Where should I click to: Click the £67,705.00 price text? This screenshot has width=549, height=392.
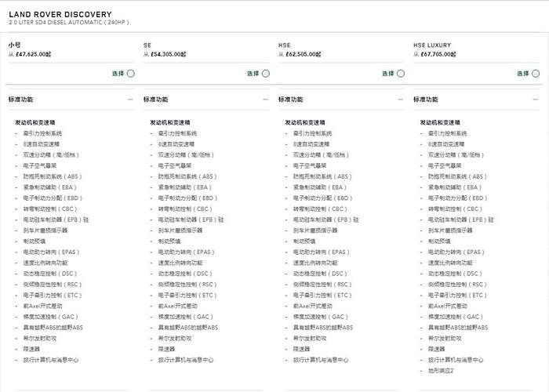pos(438,54)
